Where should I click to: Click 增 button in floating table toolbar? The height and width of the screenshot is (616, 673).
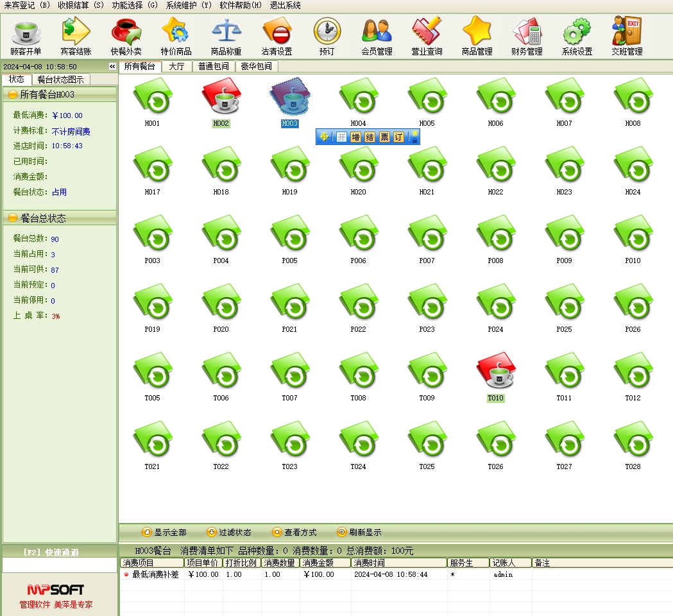click(355, 137)
